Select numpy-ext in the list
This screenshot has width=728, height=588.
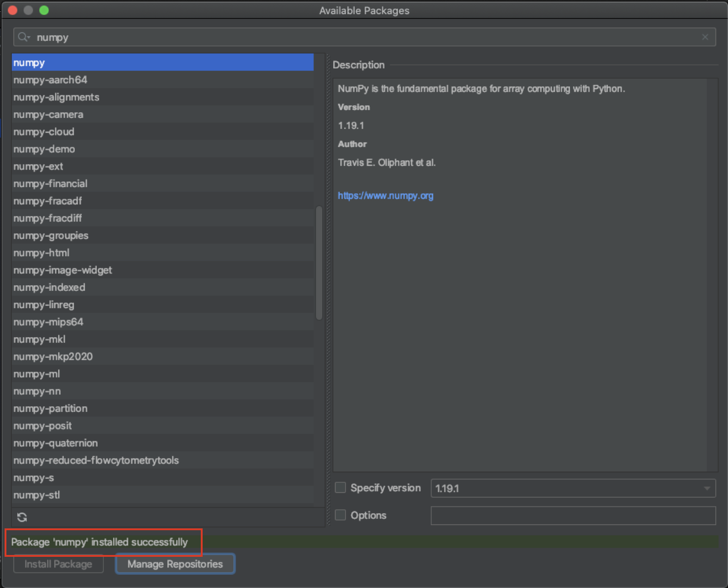(163, 166)
